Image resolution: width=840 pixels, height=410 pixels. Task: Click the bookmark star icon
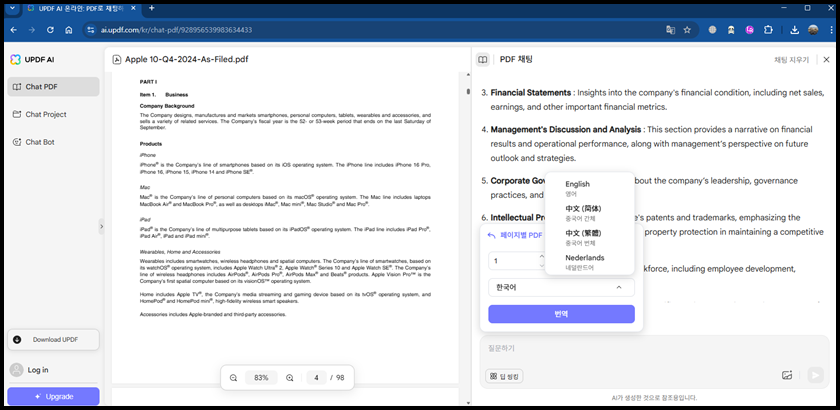coord(687,30)
